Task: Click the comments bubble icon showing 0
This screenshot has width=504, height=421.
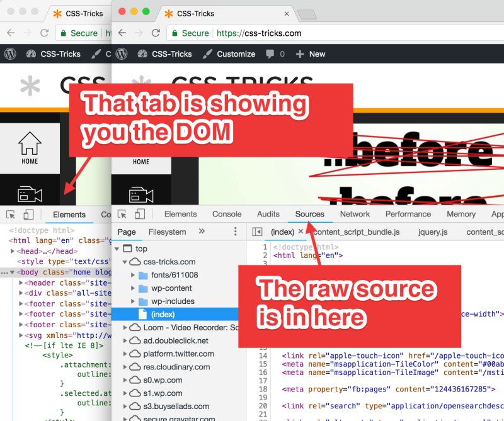Action: point(272,54)
